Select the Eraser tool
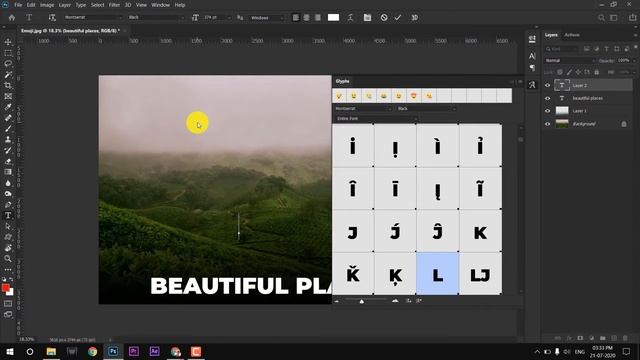The image size is (640, 360). pyautogui.click(x=8, y=161)
